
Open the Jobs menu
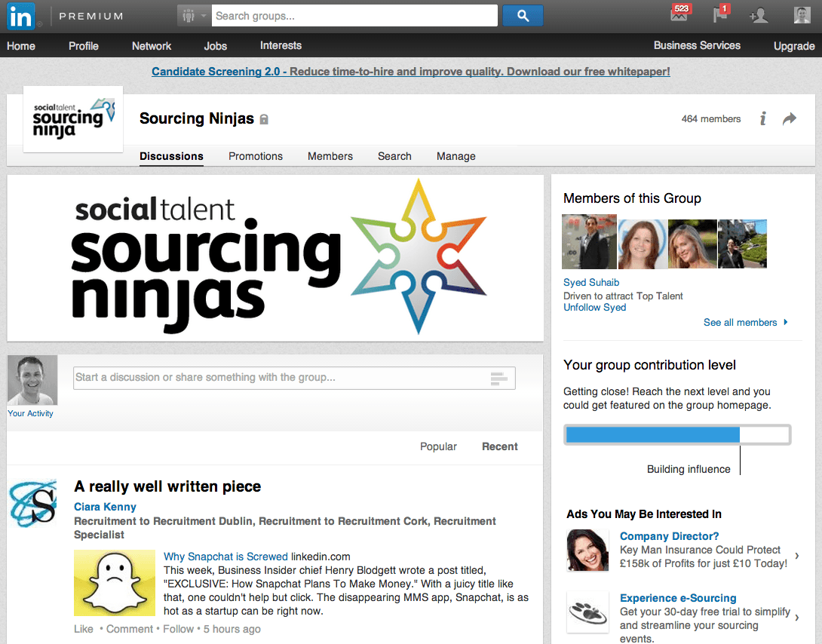[216, 46]
